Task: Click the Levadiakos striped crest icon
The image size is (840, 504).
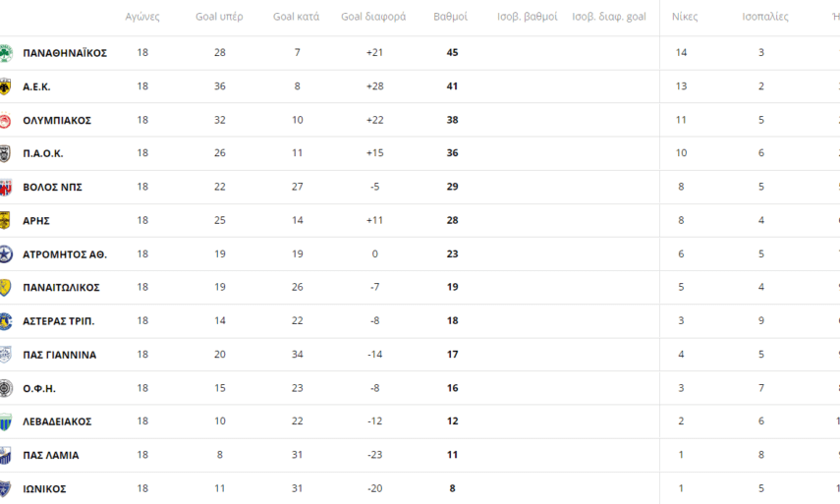Action: pyautogui.click(x=6, y=421)
